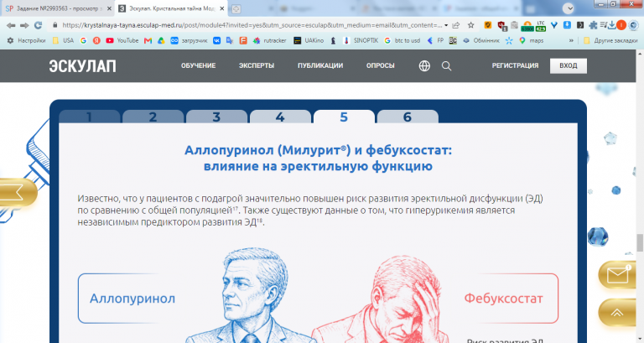Click the РЕГИСТРАЦИЯ link

pos(515,65)
